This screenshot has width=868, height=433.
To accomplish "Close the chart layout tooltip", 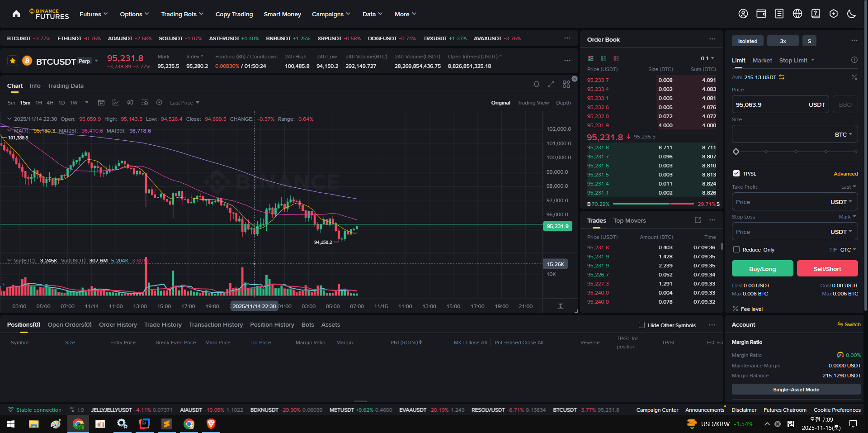I will pos(575,79).
